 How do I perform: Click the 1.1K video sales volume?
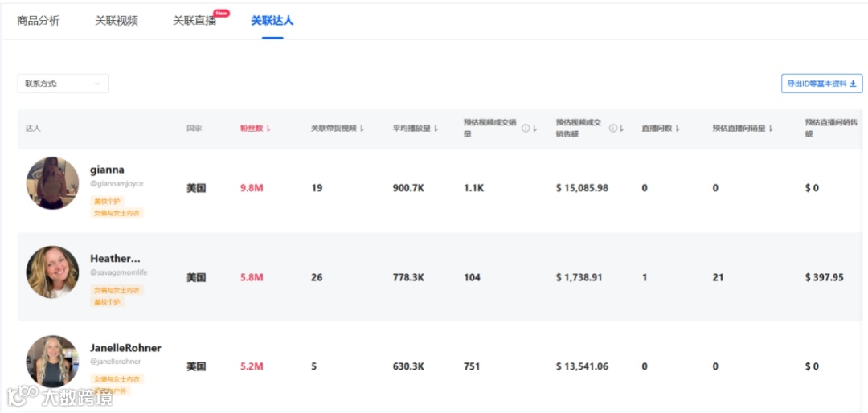click(x=474, y=188)
